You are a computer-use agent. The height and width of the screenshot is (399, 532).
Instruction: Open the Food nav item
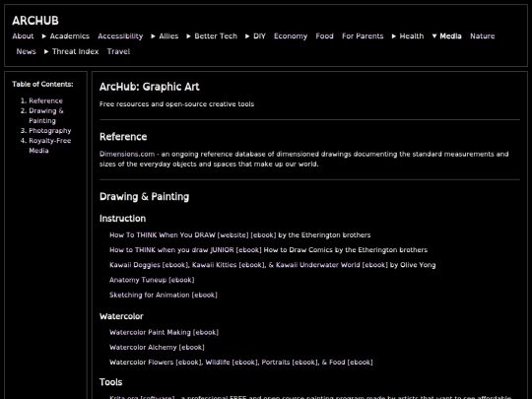(x=324, y=36)
